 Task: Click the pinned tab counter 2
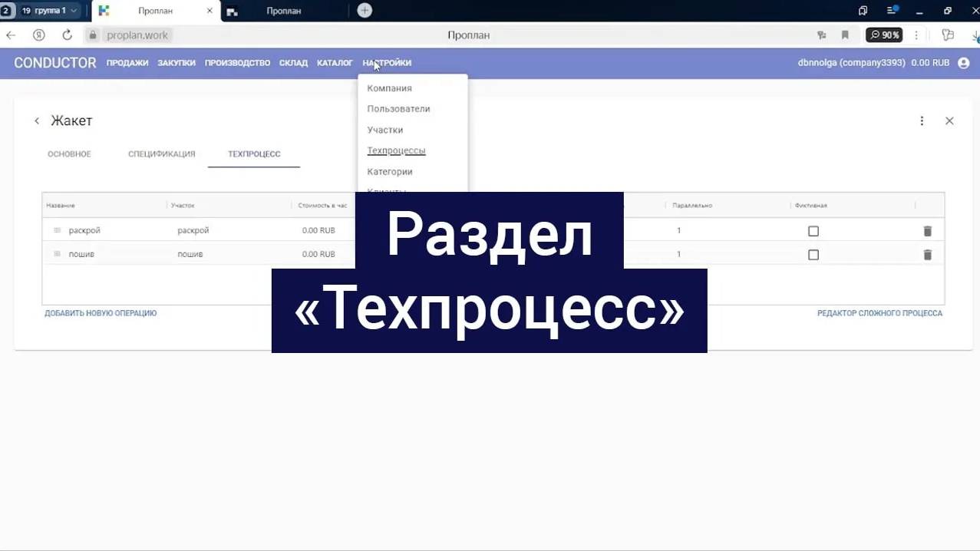pos(6,11)
